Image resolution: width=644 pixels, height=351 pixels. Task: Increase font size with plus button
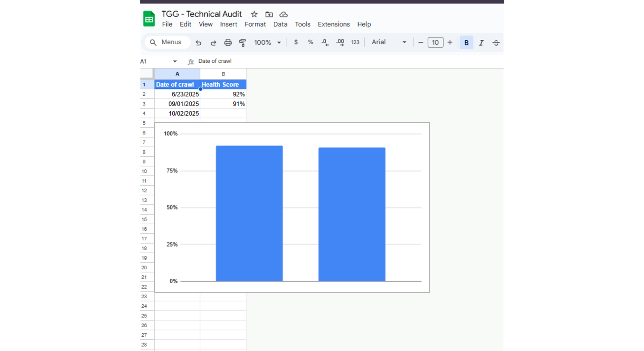pos(450,42)
